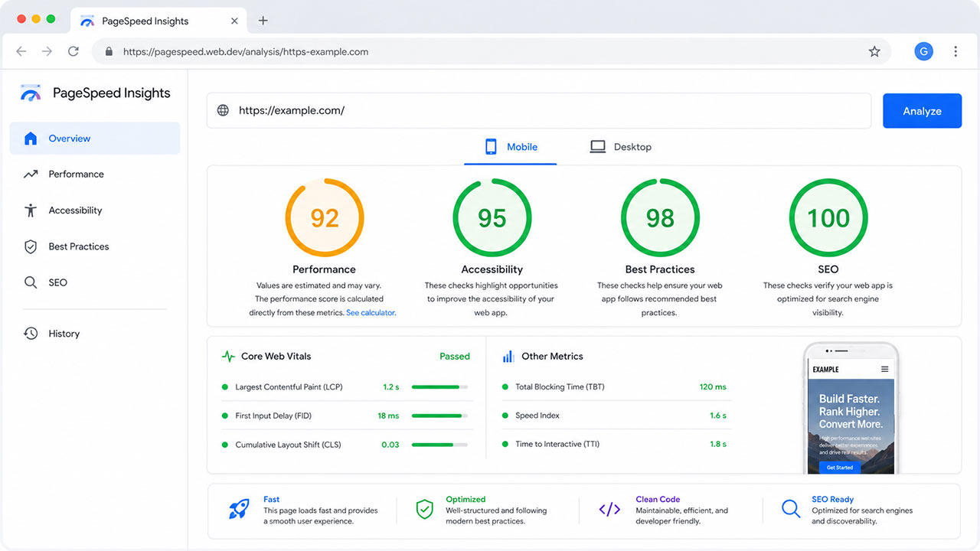Switch to the Mobile tab
980x551 pixels.
point(511,147)
